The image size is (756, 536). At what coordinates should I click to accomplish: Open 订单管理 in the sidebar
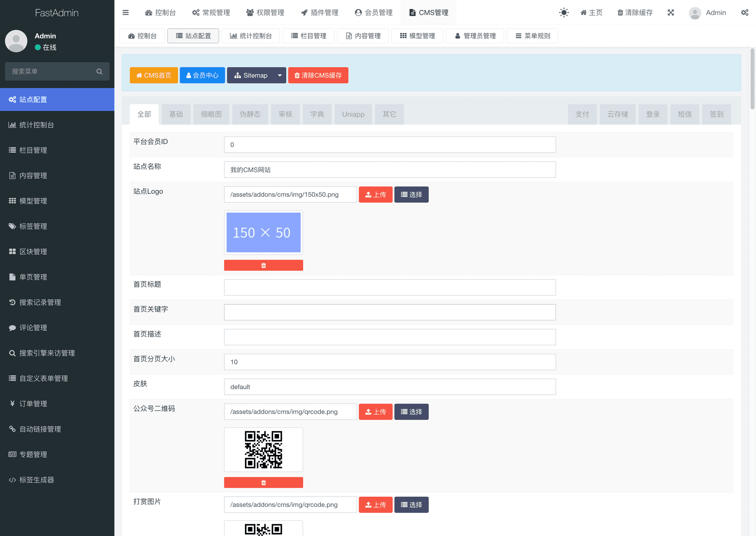[31, 403]
